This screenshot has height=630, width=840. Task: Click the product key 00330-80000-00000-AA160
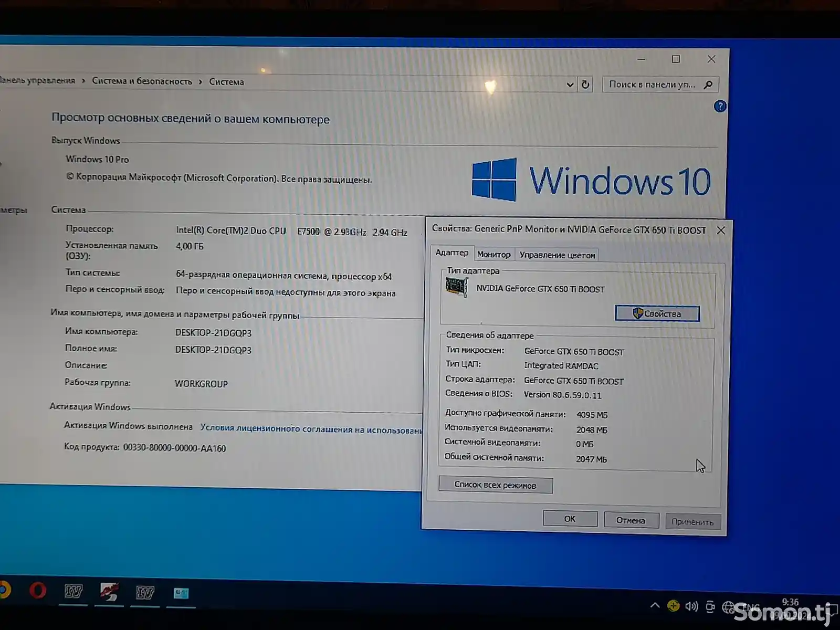pyautogui.click(x=174, y=448)
